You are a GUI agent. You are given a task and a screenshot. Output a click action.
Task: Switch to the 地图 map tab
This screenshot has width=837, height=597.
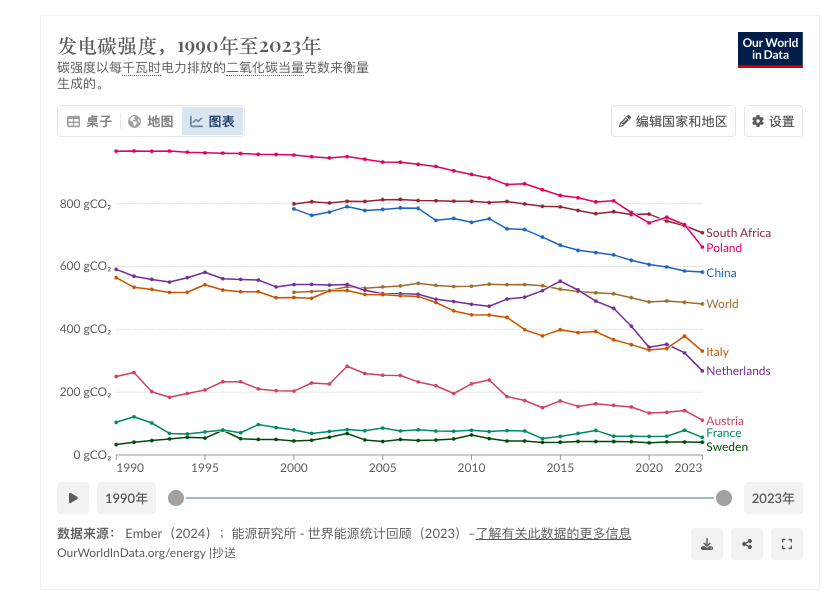point(151,121)
